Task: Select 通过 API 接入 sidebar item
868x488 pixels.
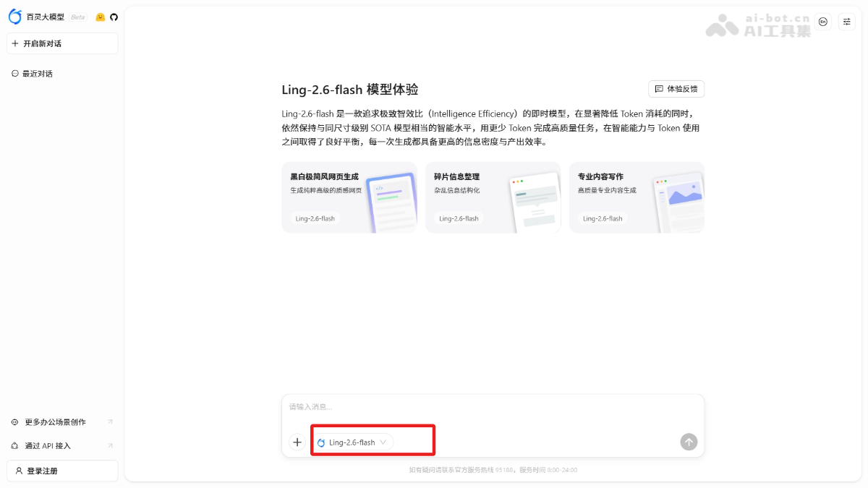Action: coord(48,446)
